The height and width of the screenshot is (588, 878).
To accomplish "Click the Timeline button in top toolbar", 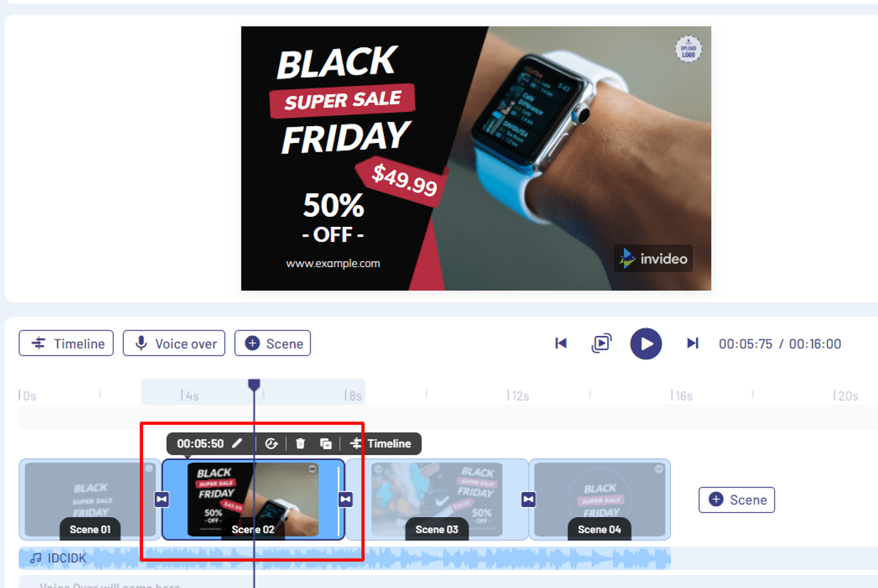I will (66, 343).
